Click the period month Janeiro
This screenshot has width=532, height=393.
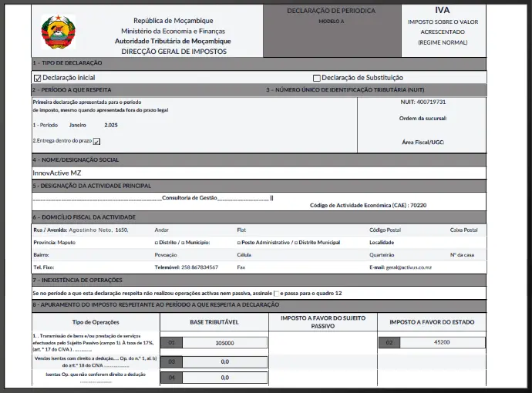[x=78, y=124]
